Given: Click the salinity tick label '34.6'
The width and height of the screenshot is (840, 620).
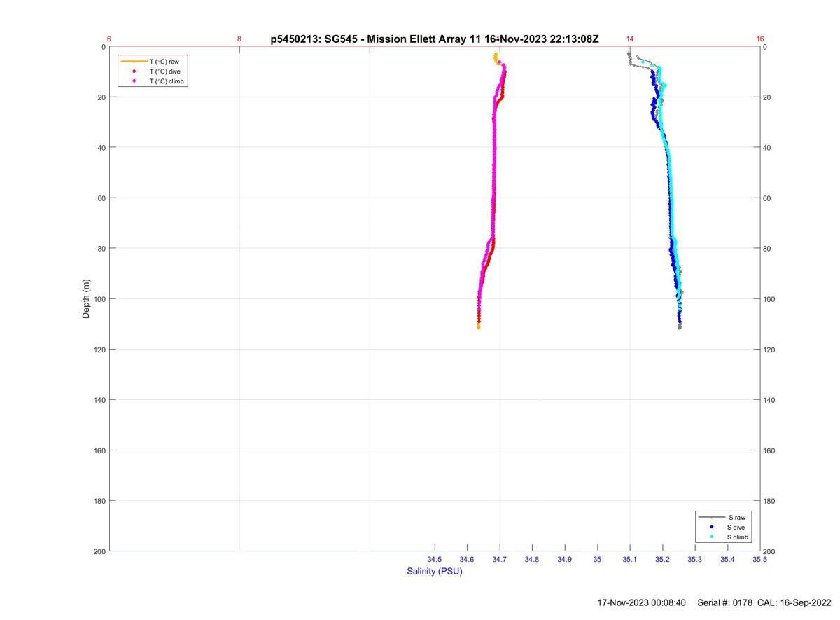Looking at the screenshot, I should (x=467, y=559).
